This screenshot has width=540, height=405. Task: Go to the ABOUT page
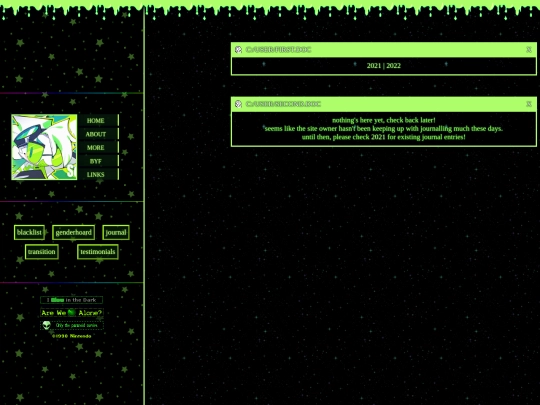coord(98,134)
